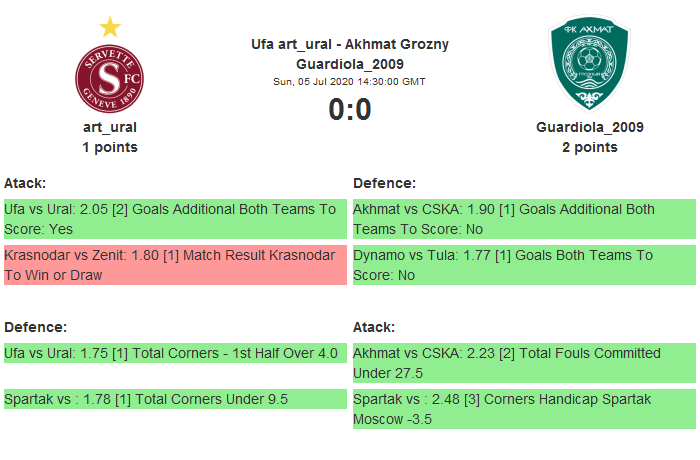Click the right Defence section heading
The image size is (700, 460).
click(384, 183)
